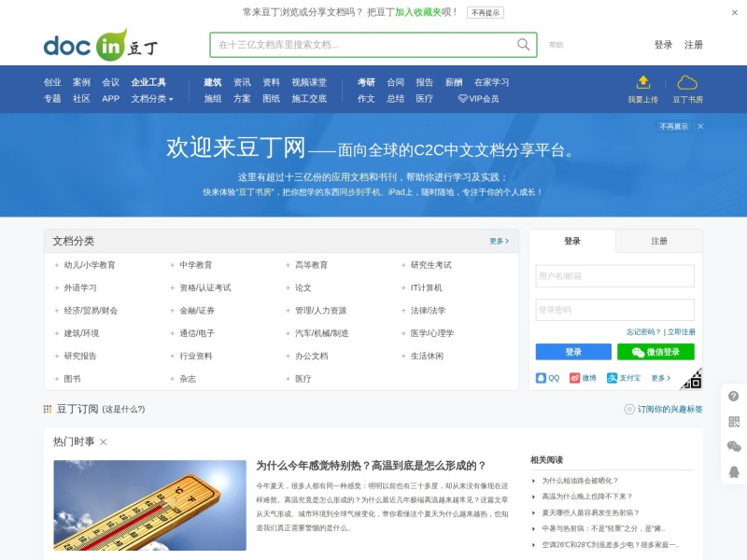Open related article 夏天哪些人最容易发生热射病?
The width and height of the screenshot is (747, 560).
[x=590, y=512]
